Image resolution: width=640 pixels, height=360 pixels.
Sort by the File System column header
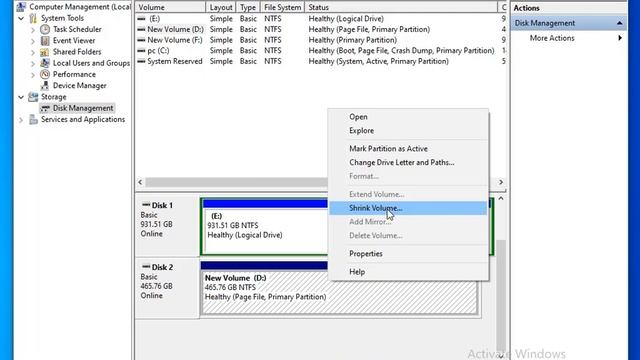(282, 7)
